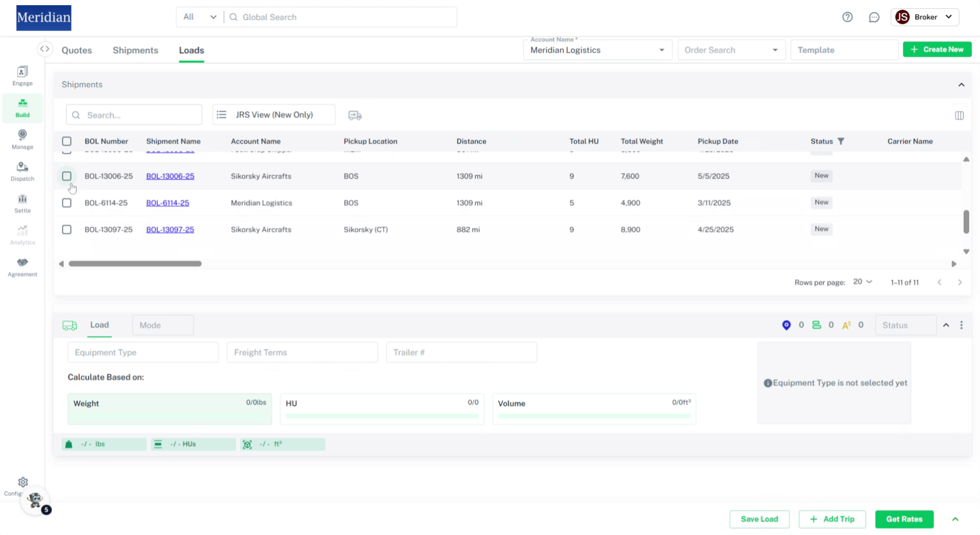Open the BOL-13097-25 shipment link
Viewport: 980px width, 535px height.
[170, 230]
